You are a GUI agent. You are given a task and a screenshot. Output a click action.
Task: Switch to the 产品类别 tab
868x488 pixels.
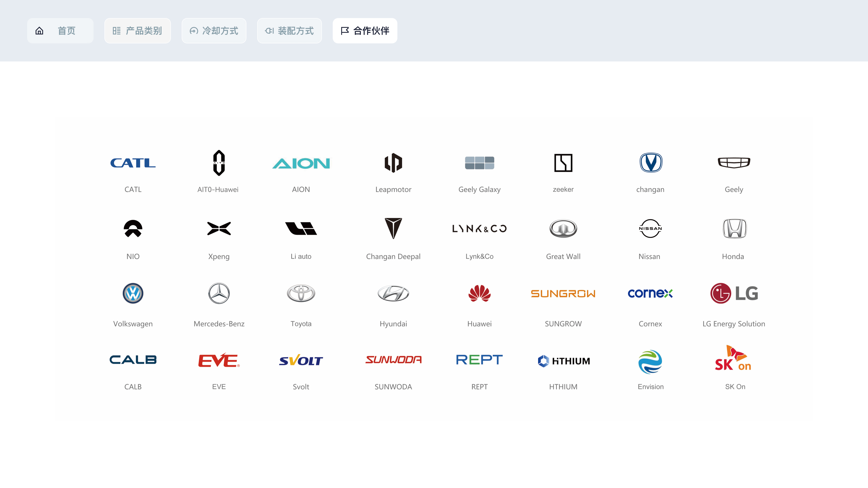point(137,31)
